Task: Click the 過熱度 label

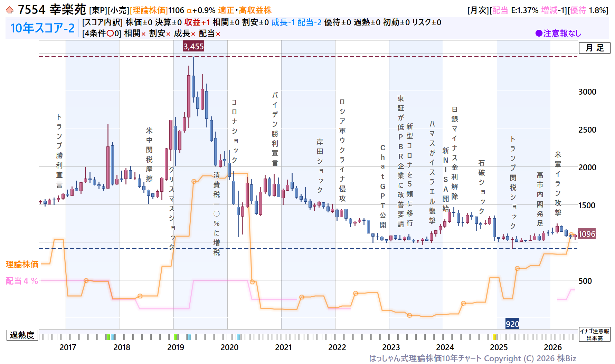Action: pos(22,335)
